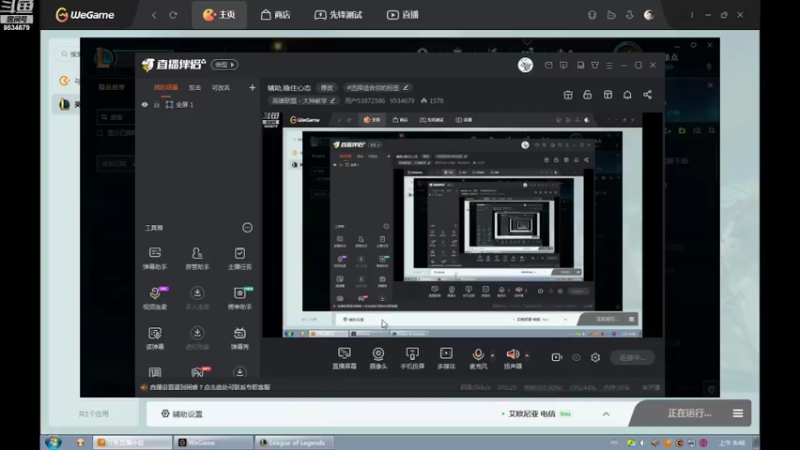Open the WeGame 先锋测试 tab
This screenshot has height=450, width=800.
coord(338,15)
